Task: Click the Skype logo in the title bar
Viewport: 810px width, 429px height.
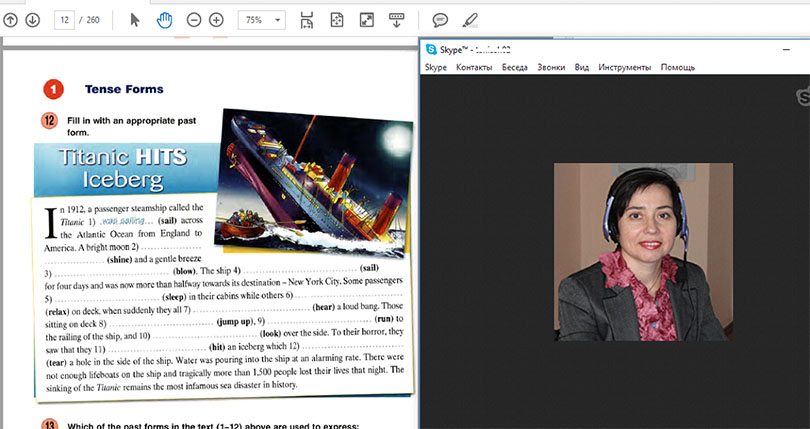Action: tap(431, 50)
